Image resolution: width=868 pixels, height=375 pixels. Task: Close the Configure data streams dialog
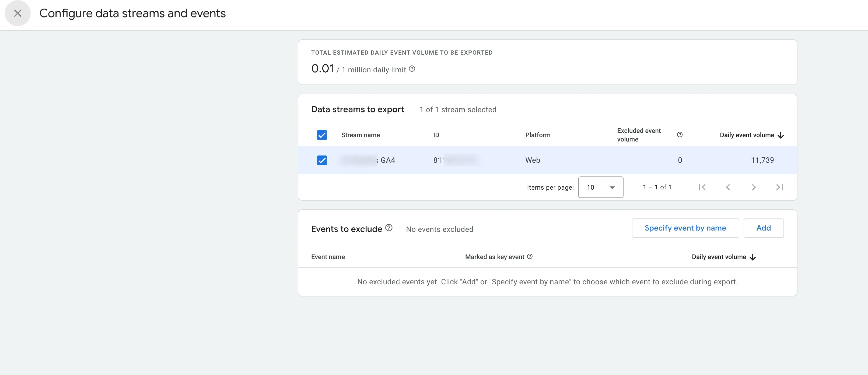[17, 13]
